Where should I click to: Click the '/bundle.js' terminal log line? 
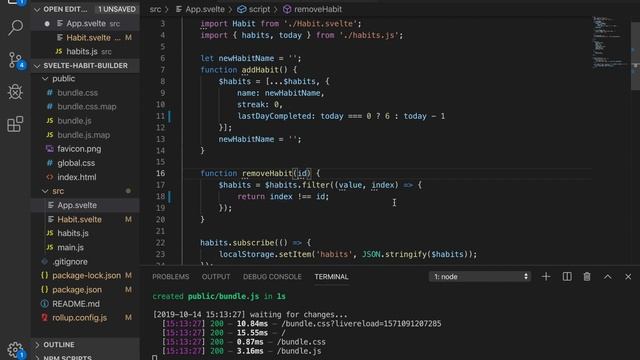coord(241,351)
